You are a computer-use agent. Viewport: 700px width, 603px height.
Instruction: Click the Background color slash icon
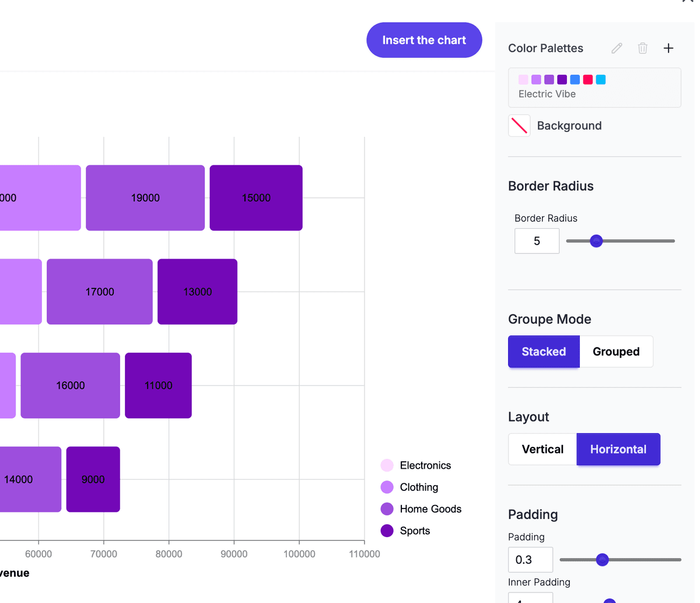pyautogui.click(x=519, y=126)
